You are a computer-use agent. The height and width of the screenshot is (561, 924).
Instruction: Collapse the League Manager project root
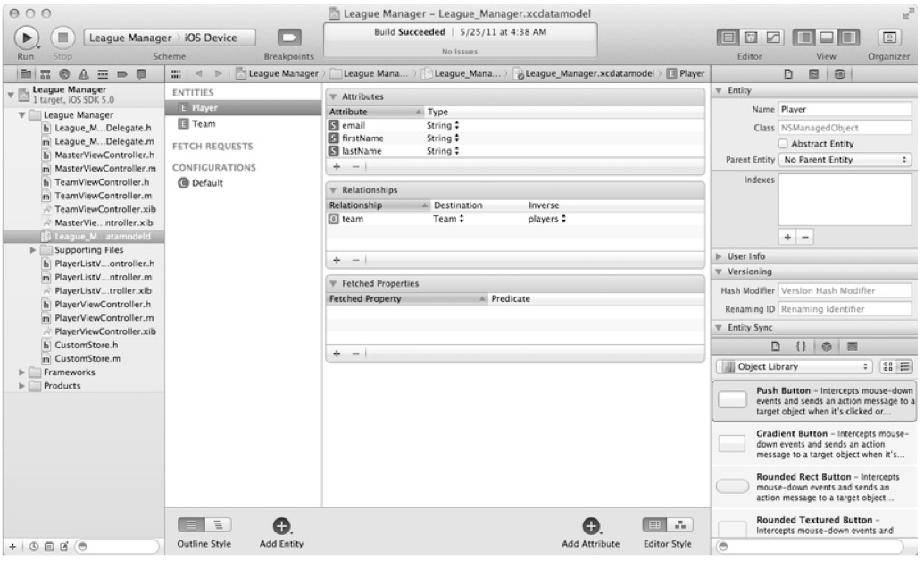coord(10,95)
